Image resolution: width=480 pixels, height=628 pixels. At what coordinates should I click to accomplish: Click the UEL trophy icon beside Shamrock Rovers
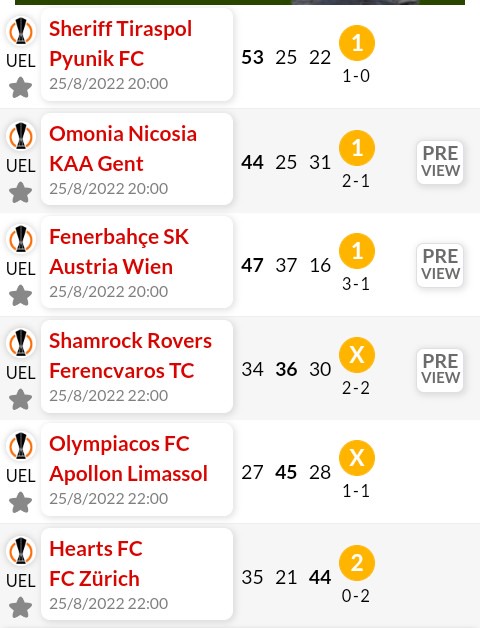click(21, 343)
